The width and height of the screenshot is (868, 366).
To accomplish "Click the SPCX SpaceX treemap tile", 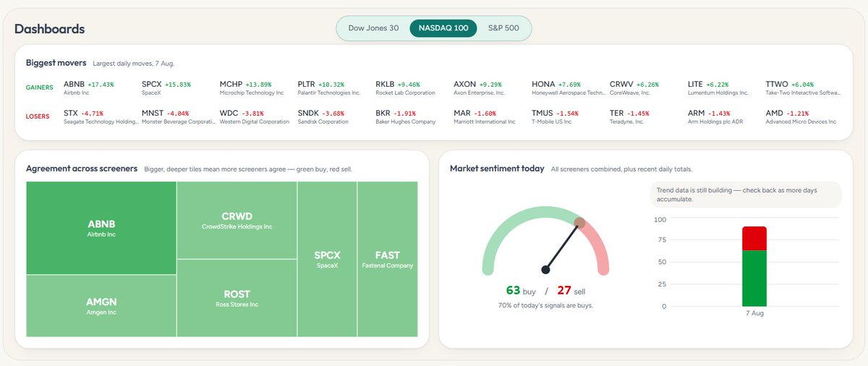I will (x=327, y=259).
